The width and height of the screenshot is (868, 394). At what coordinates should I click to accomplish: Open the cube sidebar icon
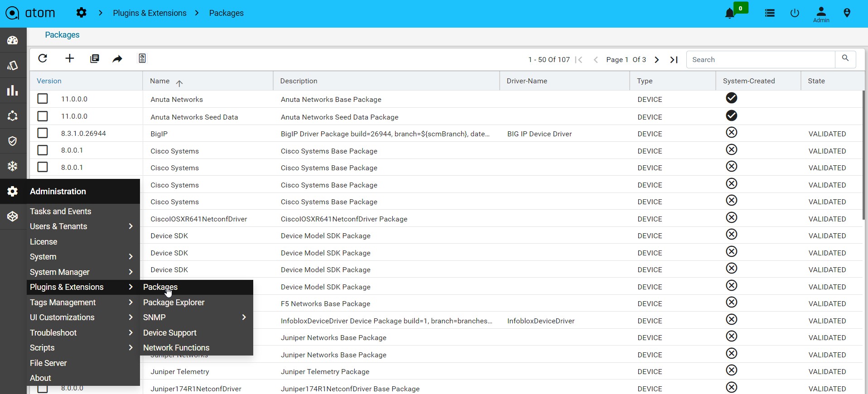[x=13, y=216]
